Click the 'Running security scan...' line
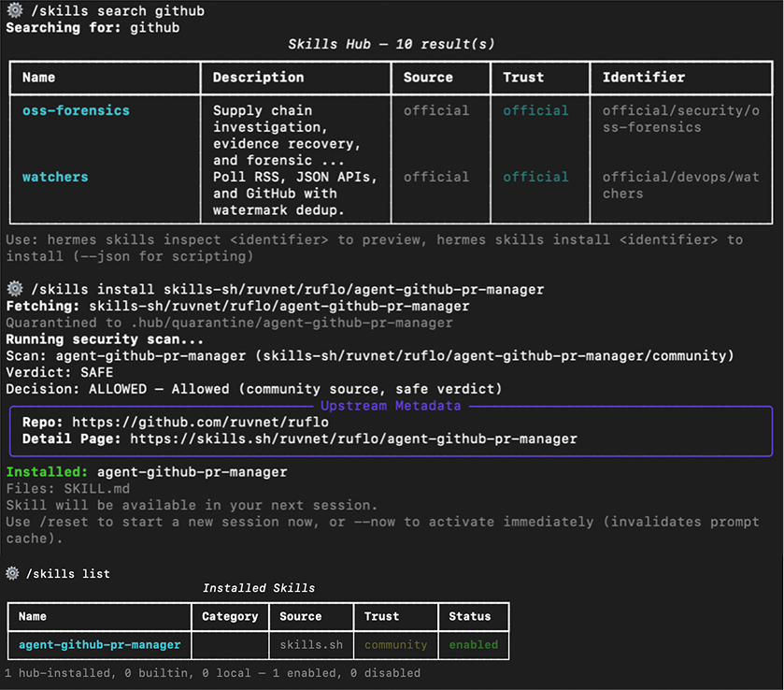Image resolution: width=784 pixels, height=690 pixels. click(x=105, y=339)
